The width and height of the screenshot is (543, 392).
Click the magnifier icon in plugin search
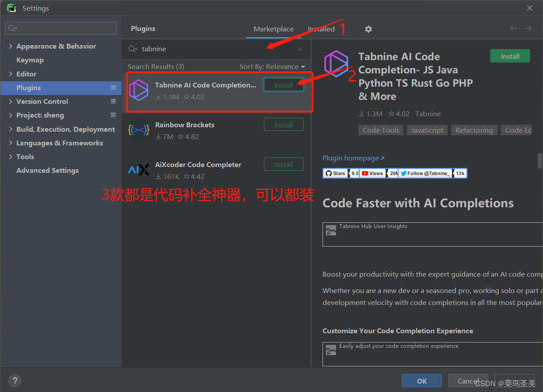point(132,49)
